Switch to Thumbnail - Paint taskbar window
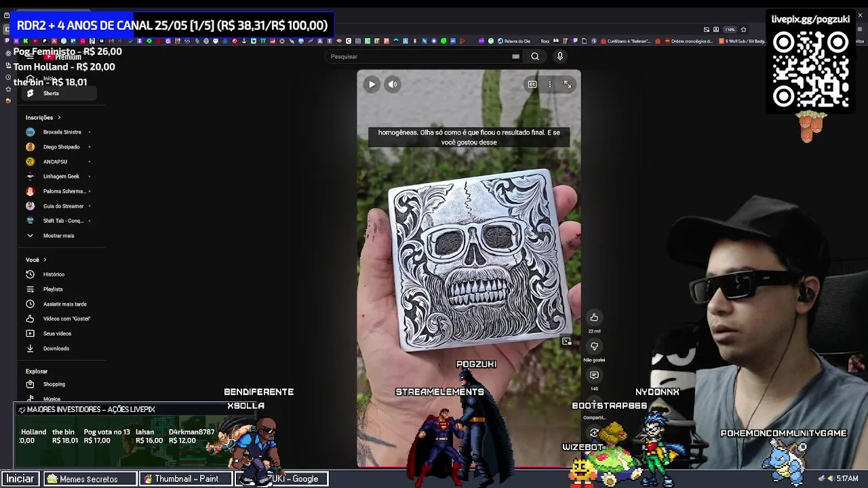 click(x=186, y=479)
